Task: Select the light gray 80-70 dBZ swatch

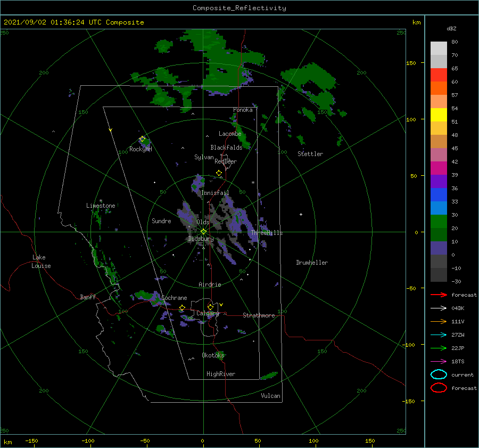Action: point(439,48)
